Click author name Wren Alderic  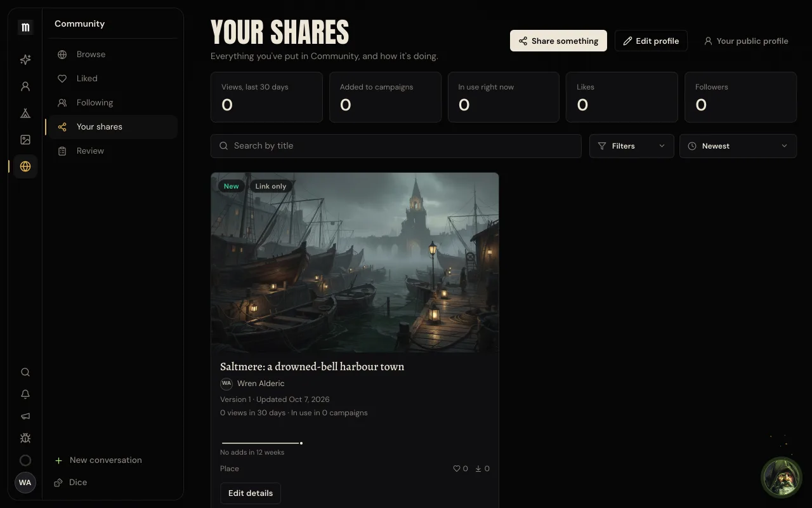coord(261,384)
